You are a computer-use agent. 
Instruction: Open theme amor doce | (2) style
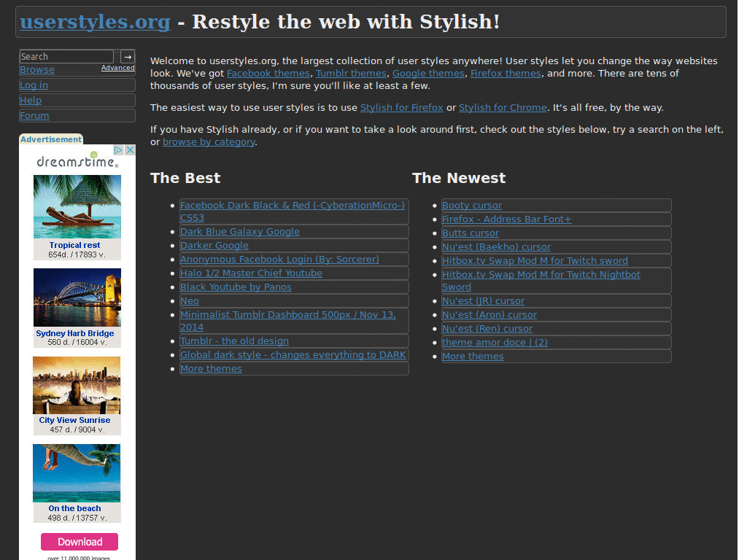click(x=495, y=342)
